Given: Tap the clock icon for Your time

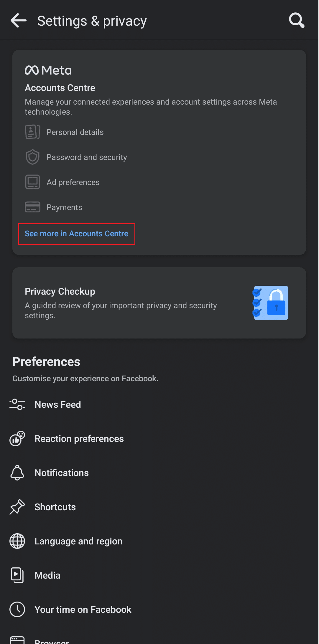Looking at the screenshot, I should coord(17,610).
